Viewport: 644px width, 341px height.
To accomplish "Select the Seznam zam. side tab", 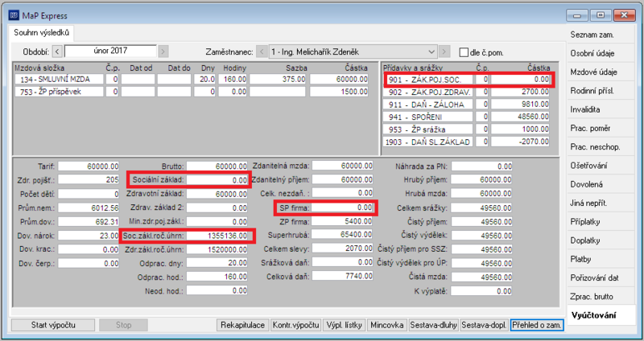I will pyautogui.click(x=592, y=35).
